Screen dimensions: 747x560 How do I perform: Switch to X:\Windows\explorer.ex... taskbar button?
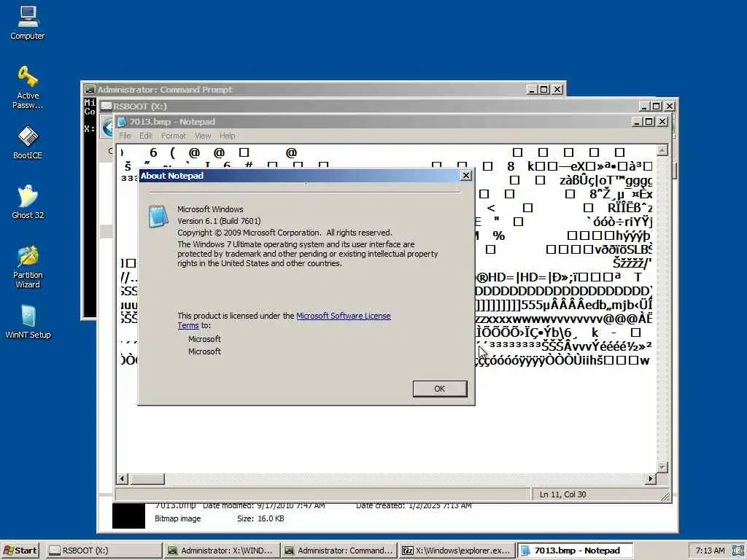(457, 551)
